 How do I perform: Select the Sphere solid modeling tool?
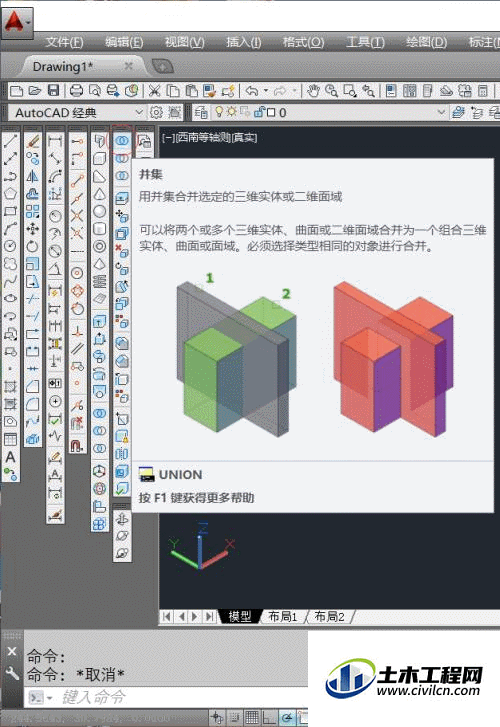(x=100, y=211)
